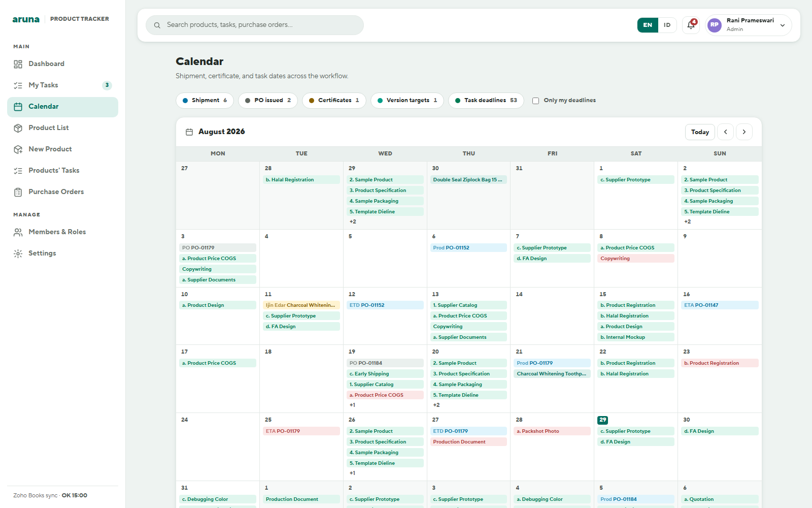Image resolution: width=812 pixels, height=508 pixels.
Task: Toggle the Task deadlines filter chip
Action: (x=486, y=101)
